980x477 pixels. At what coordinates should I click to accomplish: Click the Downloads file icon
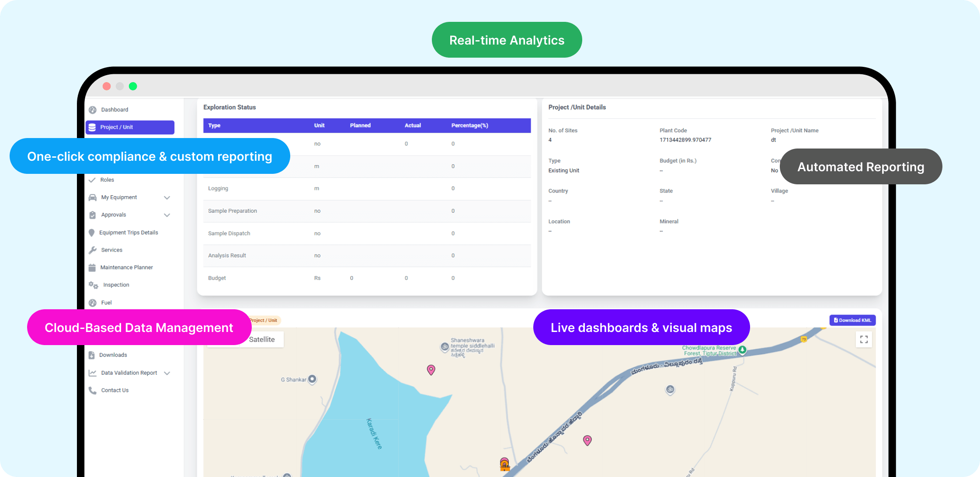(x=92, y=355)
